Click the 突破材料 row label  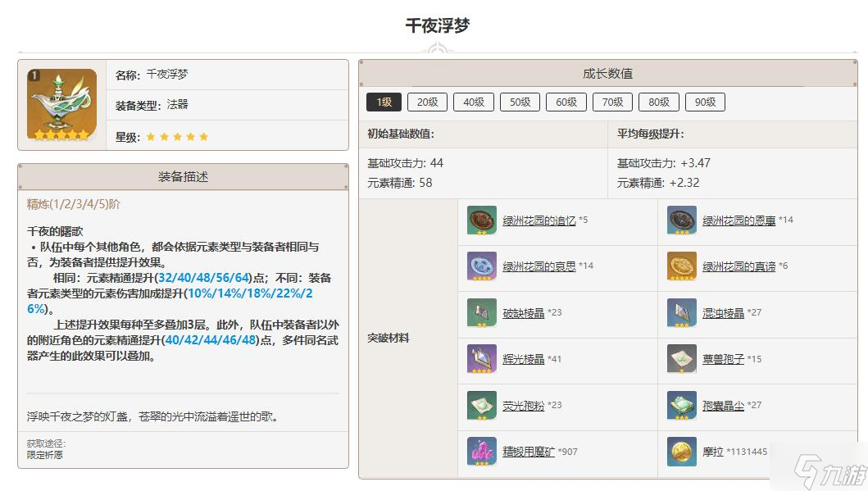(x=388, y=338)
